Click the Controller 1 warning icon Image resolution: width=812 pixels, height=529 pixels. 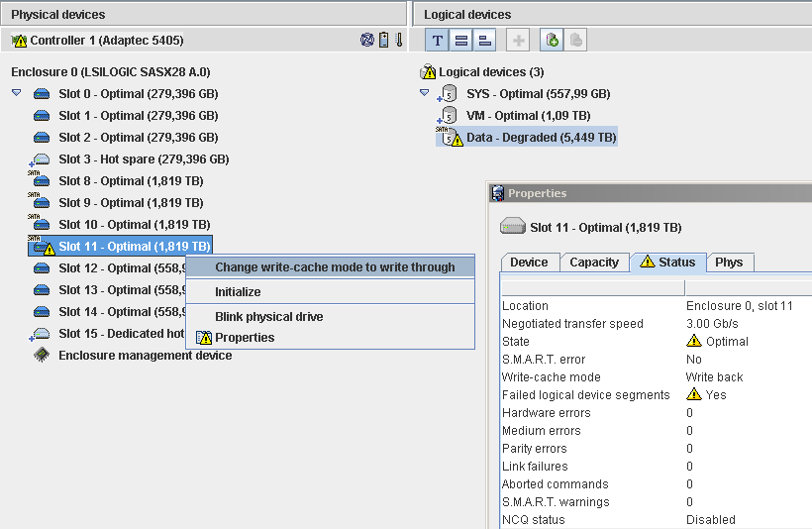(x=19, y=41)
